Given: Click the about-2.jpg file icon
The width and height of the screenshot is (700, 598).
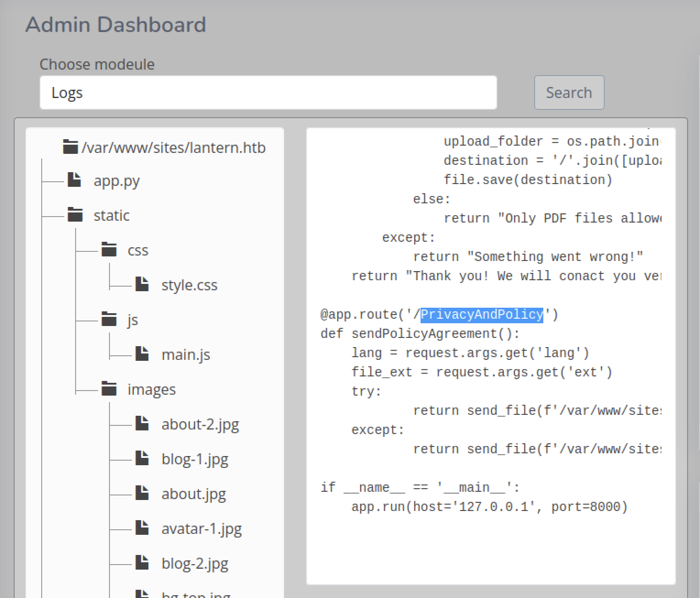Looking at the screenshot, I should 142,424.
